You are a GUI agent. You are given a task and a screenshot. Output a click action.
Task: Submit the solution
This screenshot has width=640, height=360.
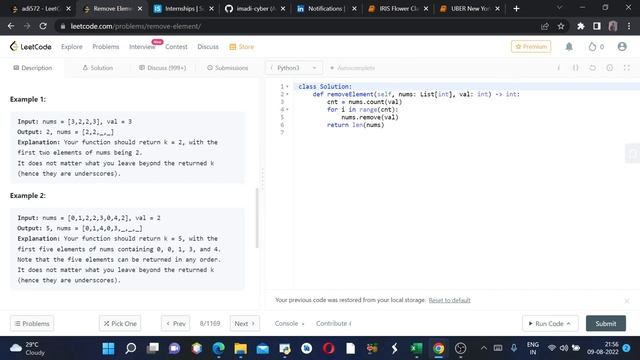coord(606,323)
